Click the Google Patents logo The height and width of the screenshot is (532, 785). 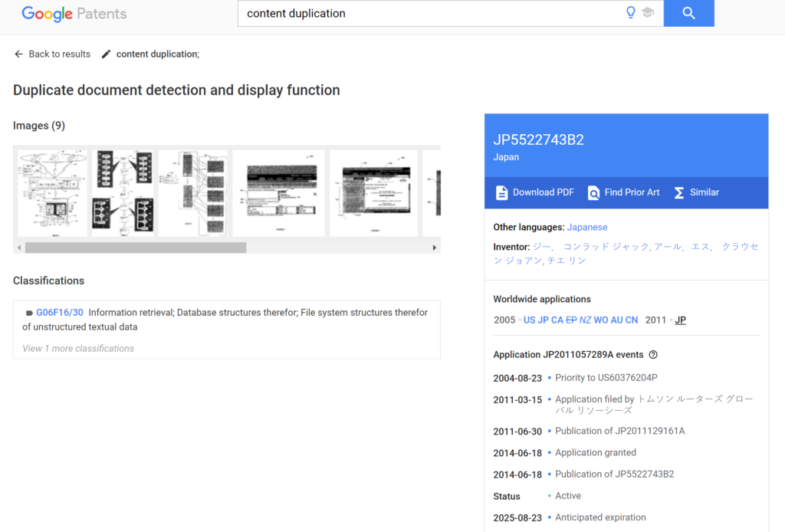pyautogui.click(x=74, y=14)
